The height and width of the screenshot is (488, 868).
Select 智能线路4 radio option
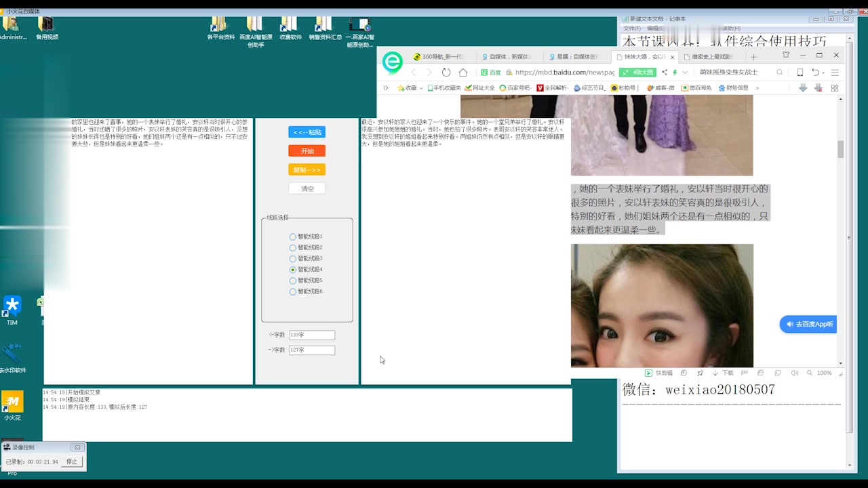(x=306, y=270)
